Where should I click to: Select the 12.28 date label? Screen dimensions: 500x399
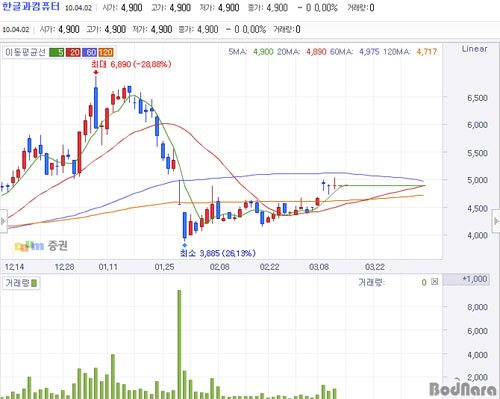tap(64, 267)
